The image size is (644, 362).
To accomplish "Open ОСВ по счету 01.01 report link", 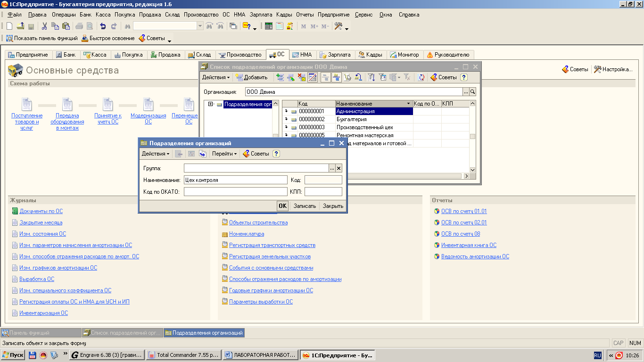I will [x=464, y=211].
